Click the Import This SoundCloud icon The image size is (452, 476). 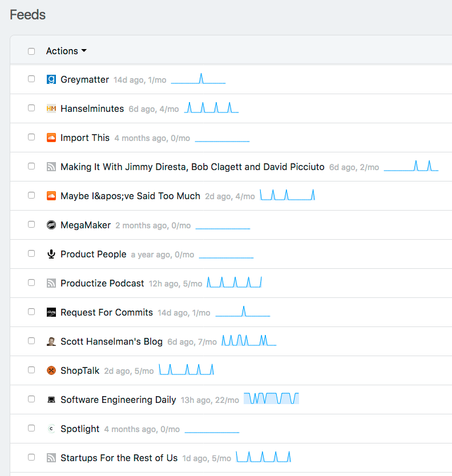tap(51, 138)
